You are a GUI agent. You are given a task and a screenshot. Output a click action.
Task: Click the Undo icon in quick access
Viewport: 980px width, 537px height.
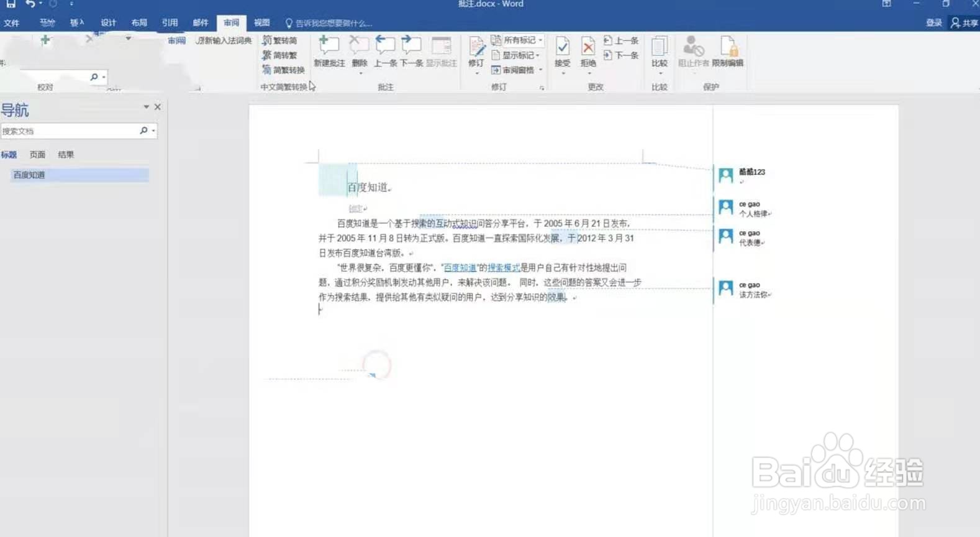29,4
